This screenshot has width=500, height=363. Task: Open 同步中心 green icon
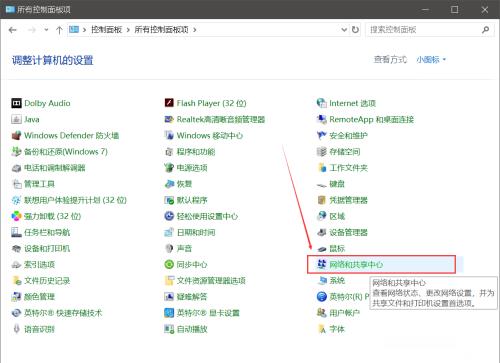(169, 265)
